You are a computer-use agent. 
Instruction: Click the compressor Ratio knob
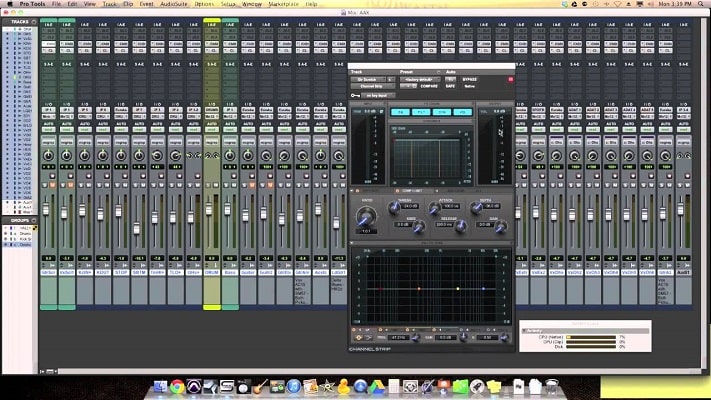pyautogui.click(x=365, y=217)
